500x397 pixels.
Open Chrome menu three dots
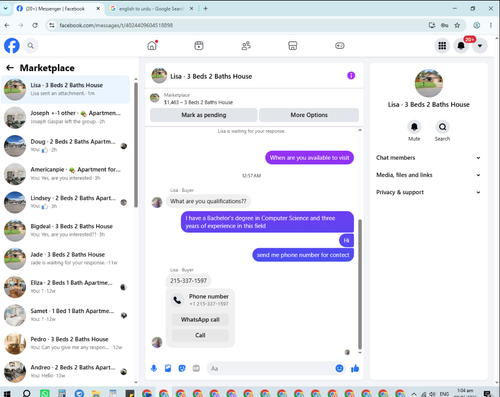[x=491, y=25]
